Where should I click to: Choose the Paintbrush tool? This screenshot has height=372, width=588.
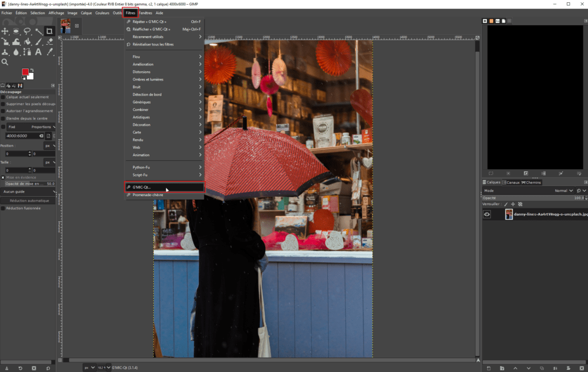pos(38,42)
